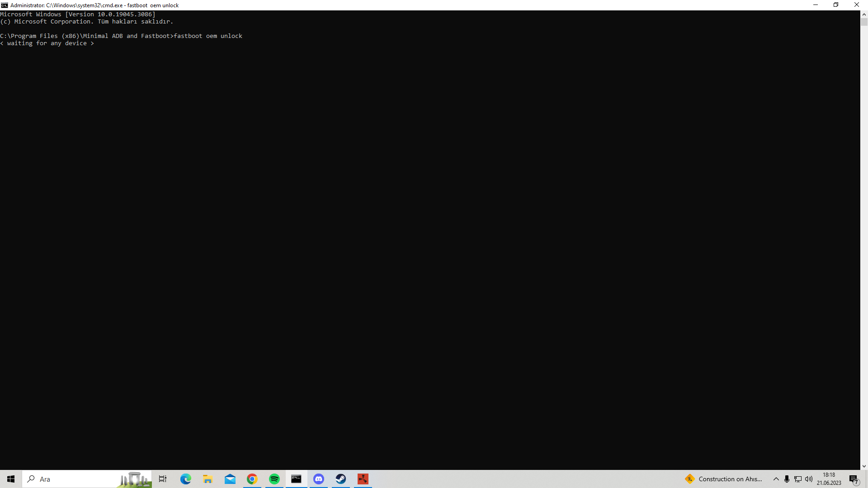The height and width of the screenshot is (488, 868).
Task: Click the cmd.exe system menu icon in title bar
Action: (5, 5)
